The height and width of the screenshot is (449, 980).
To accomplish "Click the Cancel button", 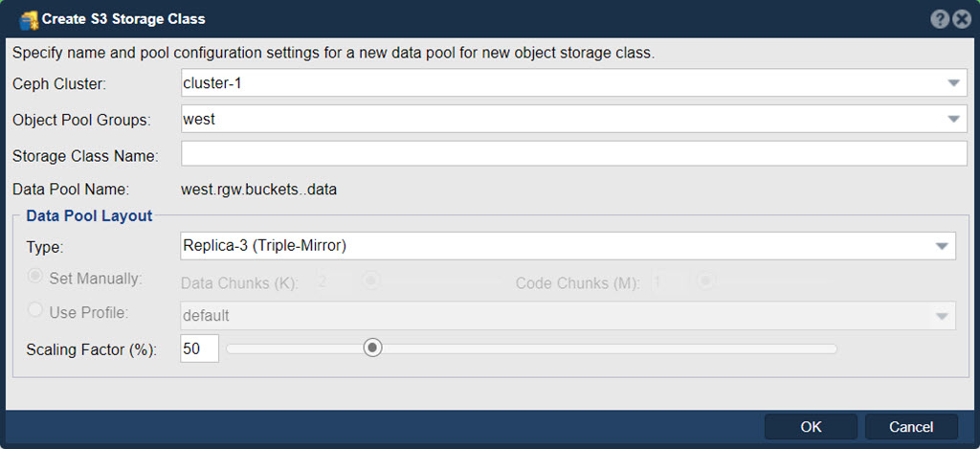I will click(911, 427).
